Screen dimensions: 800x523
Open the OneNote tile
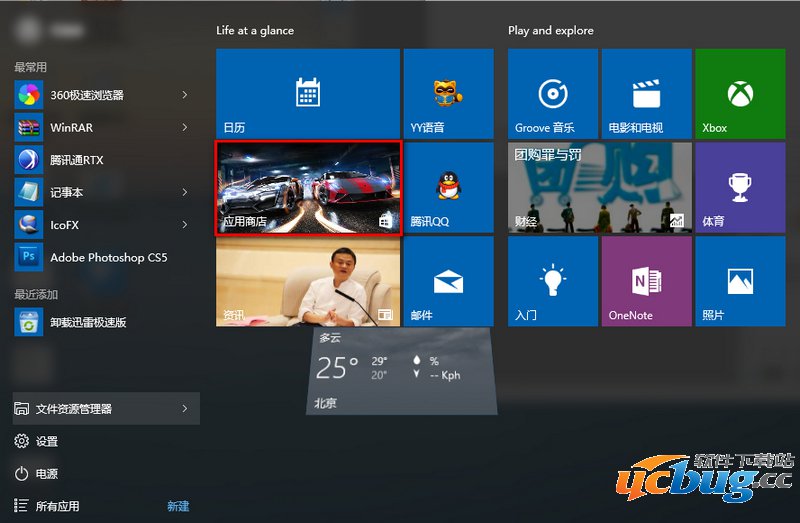coord(647,281)
